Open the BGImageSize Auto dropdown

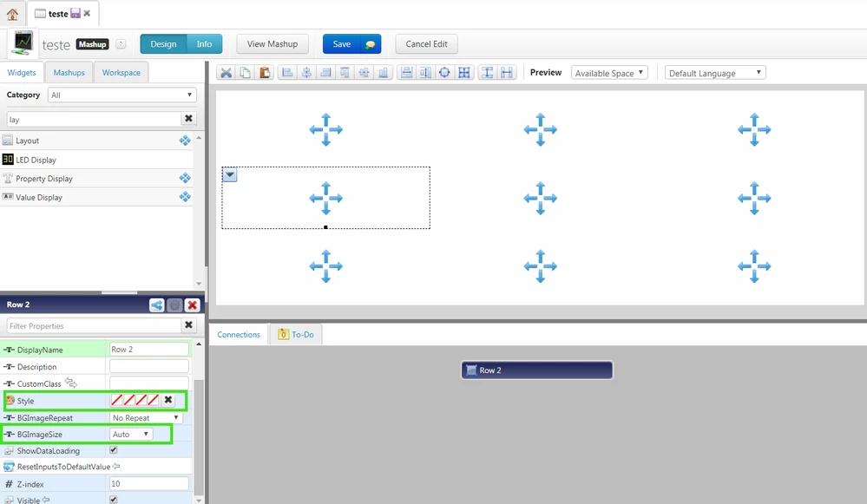coord(131,435)
